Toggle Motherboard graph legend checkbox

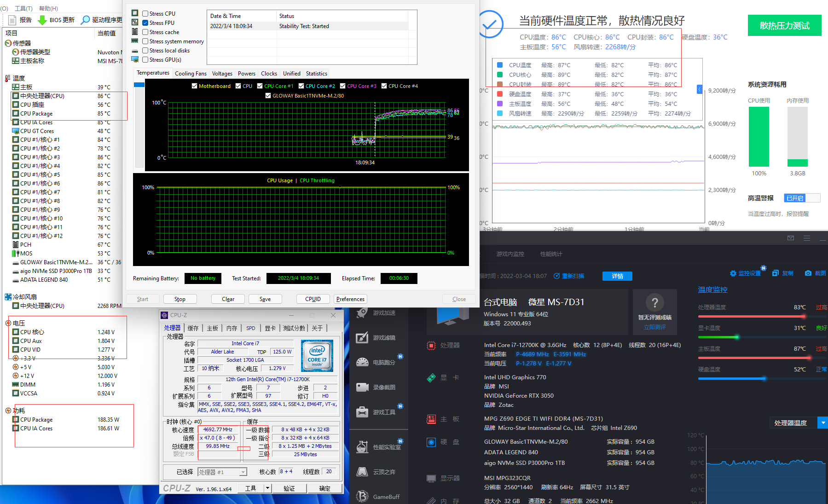[x=195, y=86]
